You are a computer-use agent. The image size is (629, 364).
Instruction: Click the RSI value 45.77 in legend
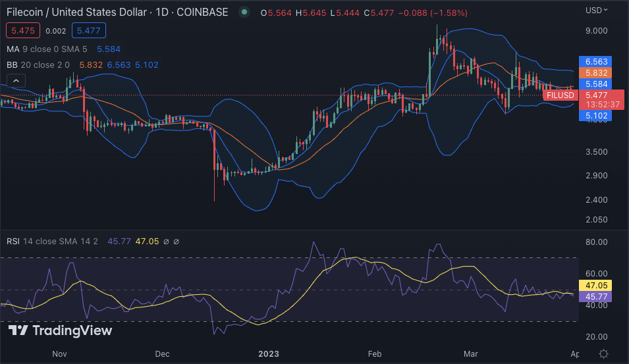pos(119,242)
